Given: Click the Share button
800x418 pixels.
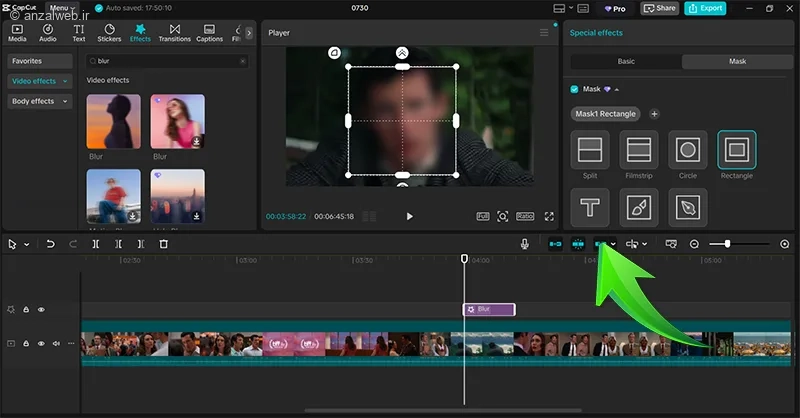Looking at the screenshot, I should pyautogui.click(x=658, y=8).
